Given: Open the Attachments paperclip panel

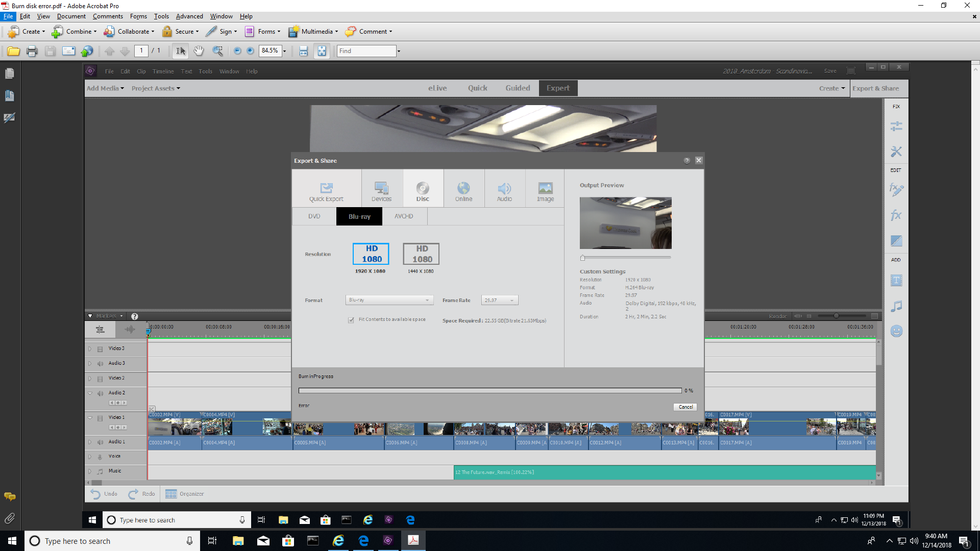Looking at the screenshot, I should coord(10,518).
